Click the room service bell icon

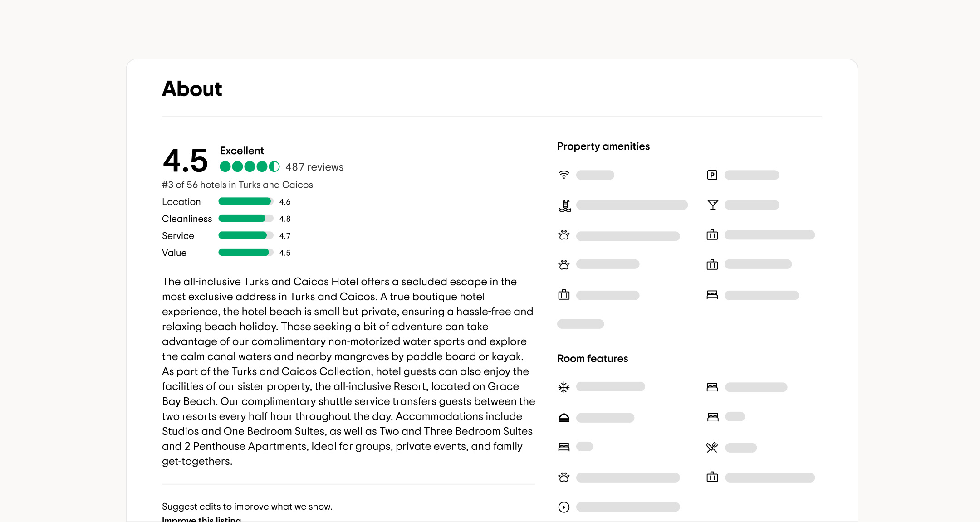(x=563, y=417)
